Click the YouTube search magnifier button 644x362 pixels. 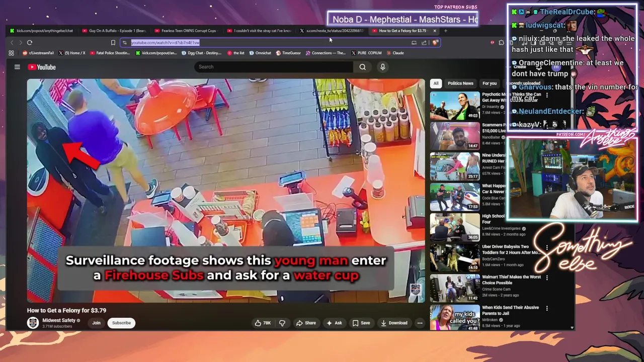click(362, 67)
